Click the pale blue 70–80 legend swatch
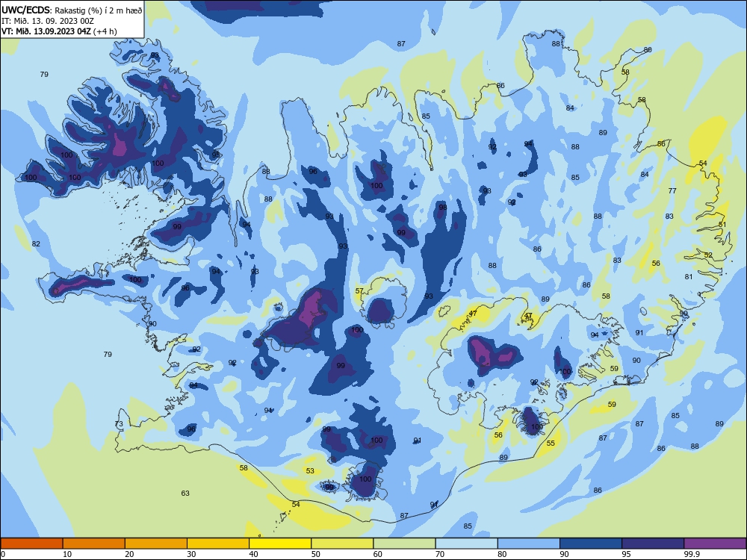This screenshot has width=747, height=560. [x=466, y=544]
